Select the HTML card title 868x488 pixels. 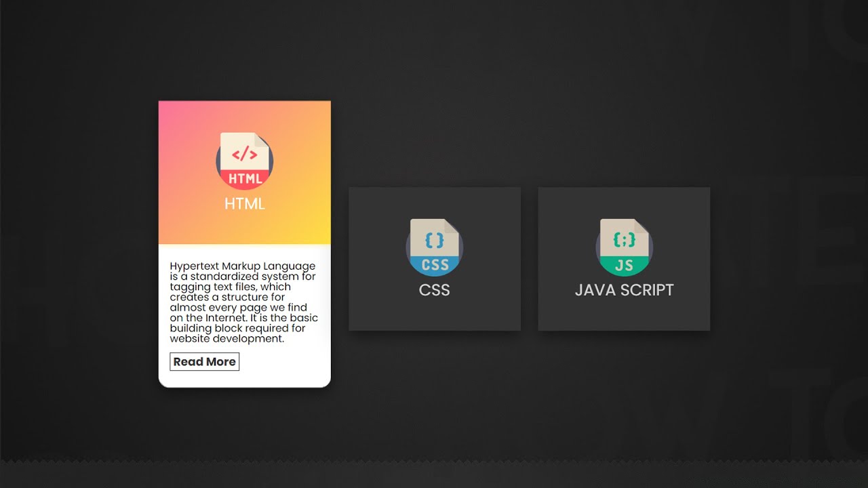(244, 204)
